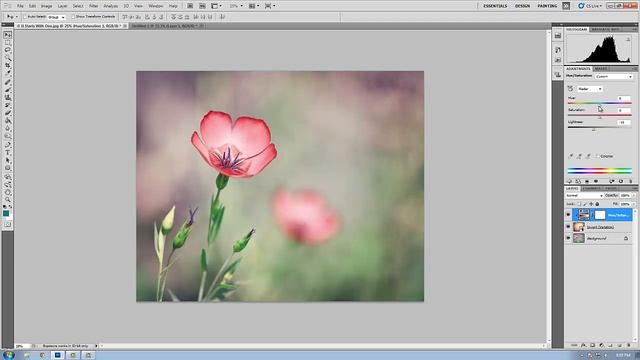Enable the Auto-Select checkbox

click(25, 17)
